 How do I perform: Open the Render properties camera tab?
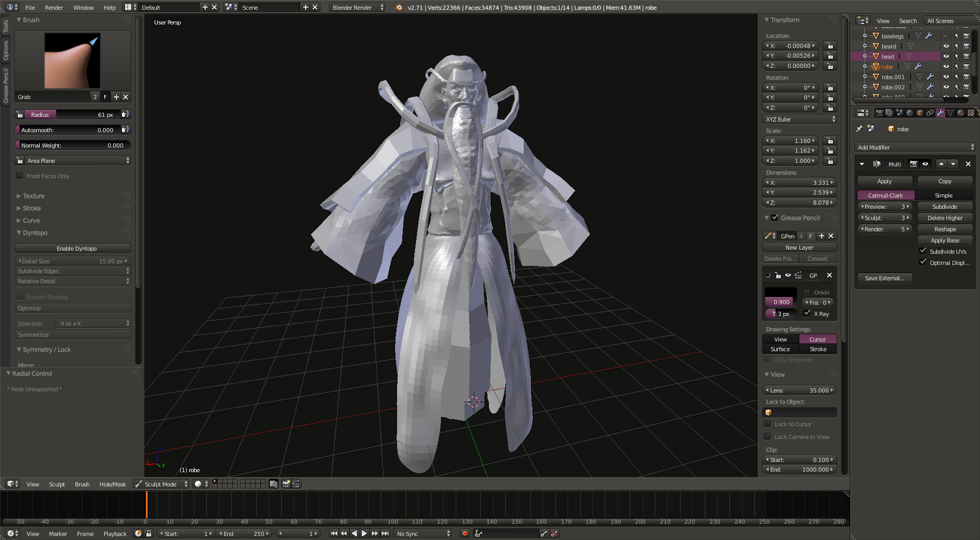[880, 113]
